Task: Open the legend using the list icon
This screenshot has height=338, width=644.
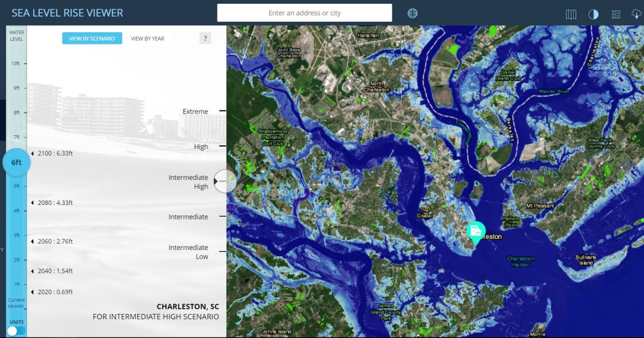Action: (616, 13)
